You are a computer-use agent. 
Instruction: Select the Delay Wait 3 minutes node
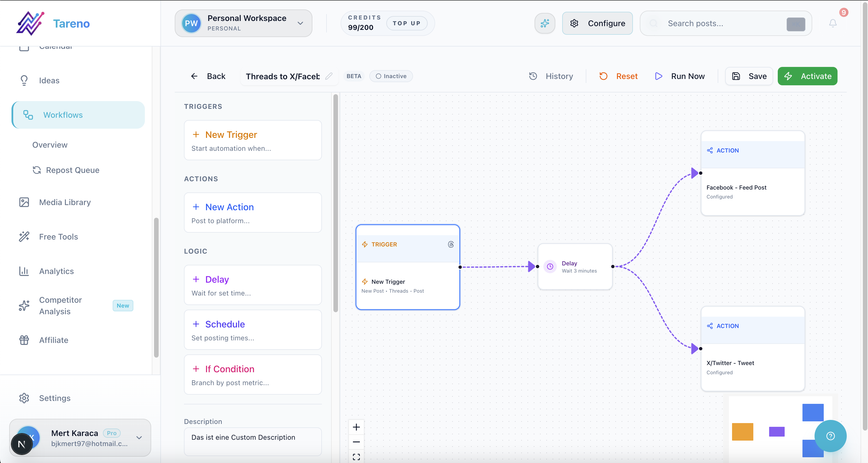click(575, 266)
